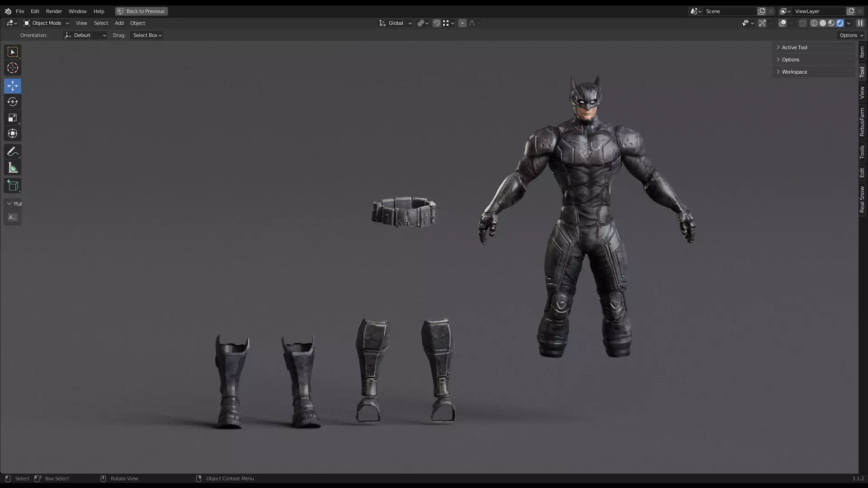Pick the Scale tool

click(x=13, y=117)
